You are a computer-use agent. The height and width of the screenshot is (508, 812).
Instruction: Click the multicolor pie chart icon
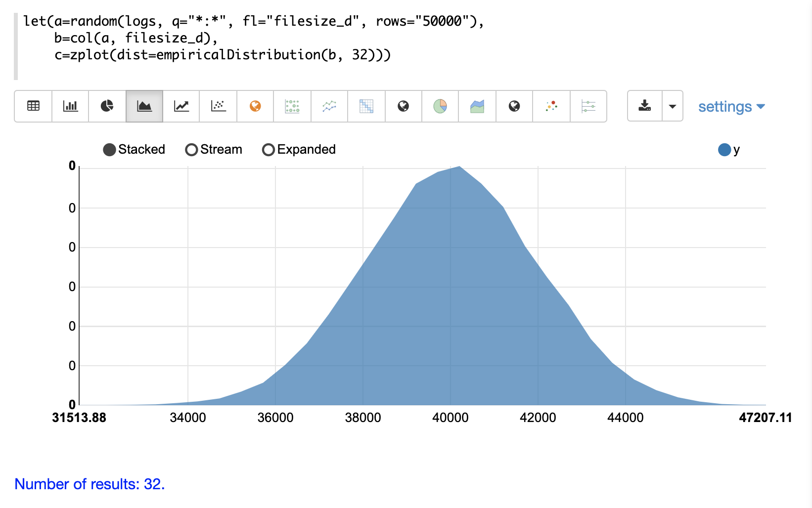click(x=440, y=106)
